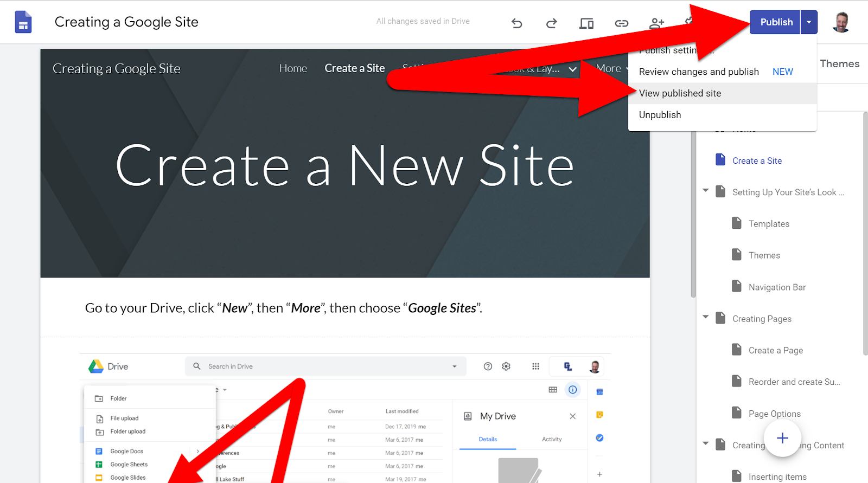Image resolution: width=868 pixels, height=483 pixels.
Task: Click Folder upload in the New menu
Action: [128, 432]
